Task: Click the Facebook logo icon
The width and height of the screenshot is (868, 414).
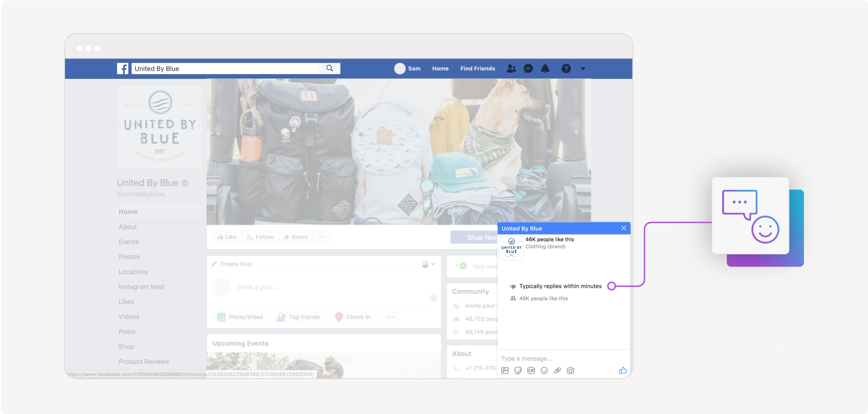Action: pos(123,69)
